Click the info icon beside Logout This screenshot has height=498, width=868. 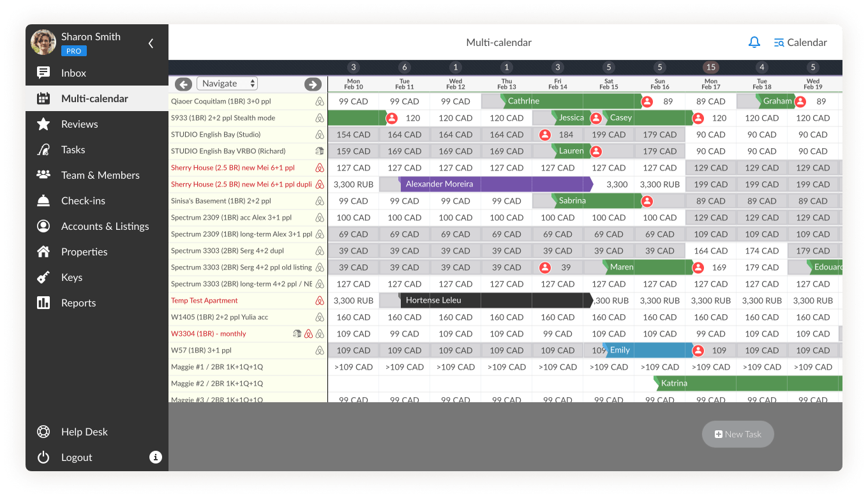click(156, 457)
